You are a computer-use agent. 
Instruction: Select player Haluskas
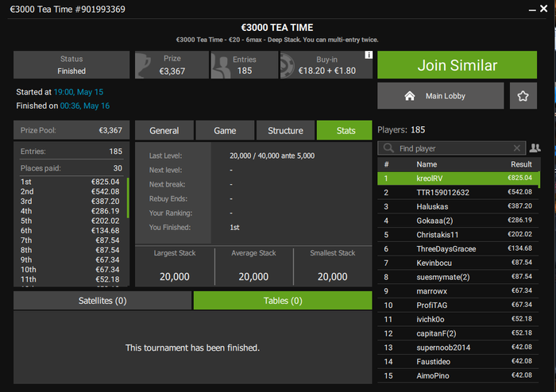(x=458, y=206)
